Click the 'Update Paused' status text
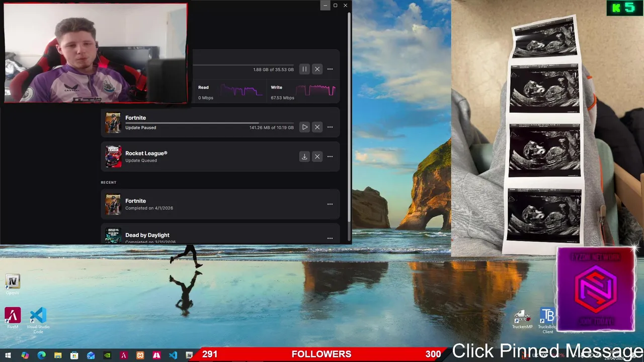Viewport: 644px width, 362px height. coord(140,128)
